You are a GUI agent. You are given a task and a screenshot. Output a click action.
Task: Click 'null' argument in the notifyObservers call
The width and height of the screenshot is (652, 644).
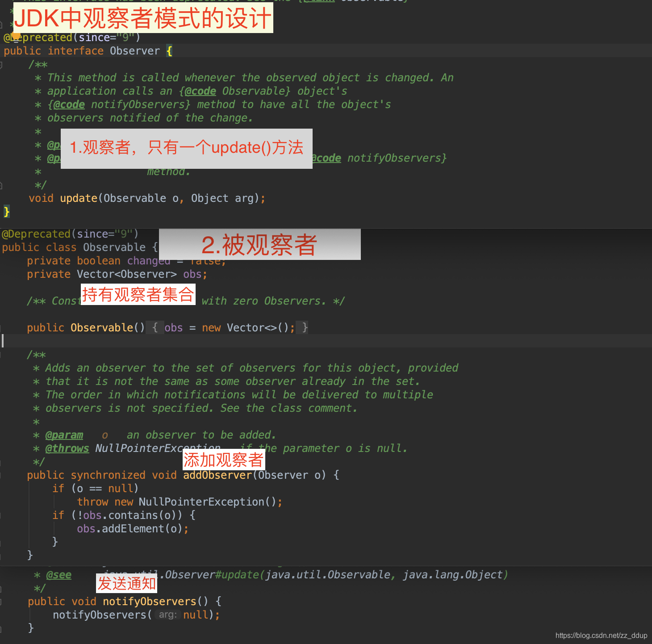tap(196, 615)
